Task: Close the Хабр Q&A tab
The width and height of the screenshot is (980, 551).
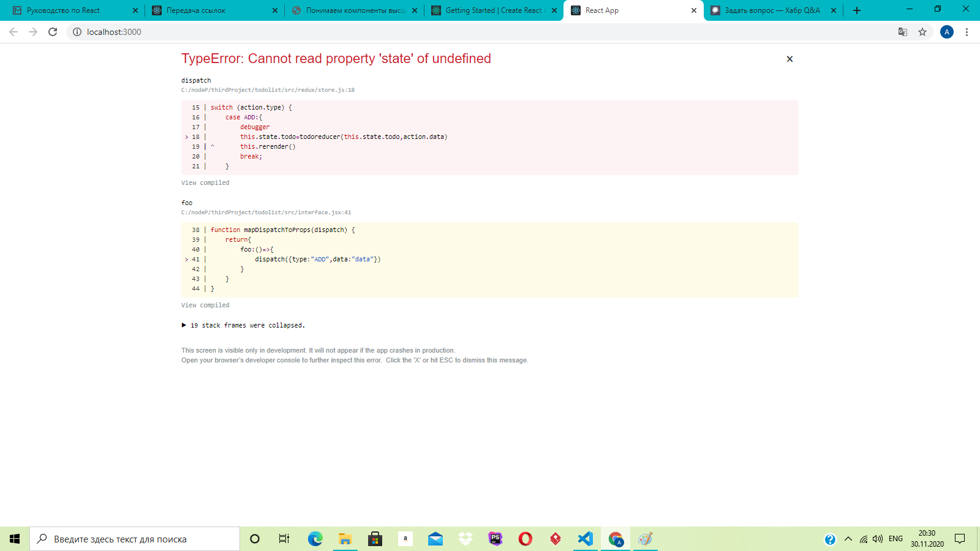Action: click(x=834, y=10)
